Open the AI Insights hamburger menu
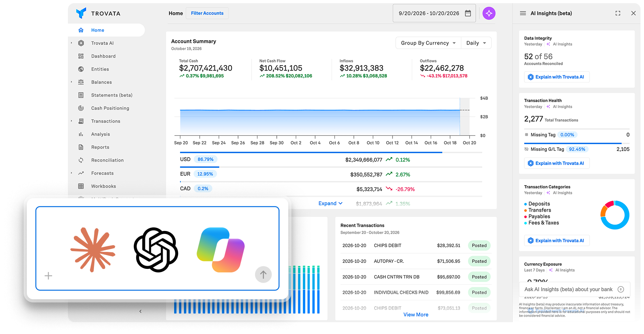The width and height of the screenshot is (644, 334). pyautogui.click(x=523, y=13)
